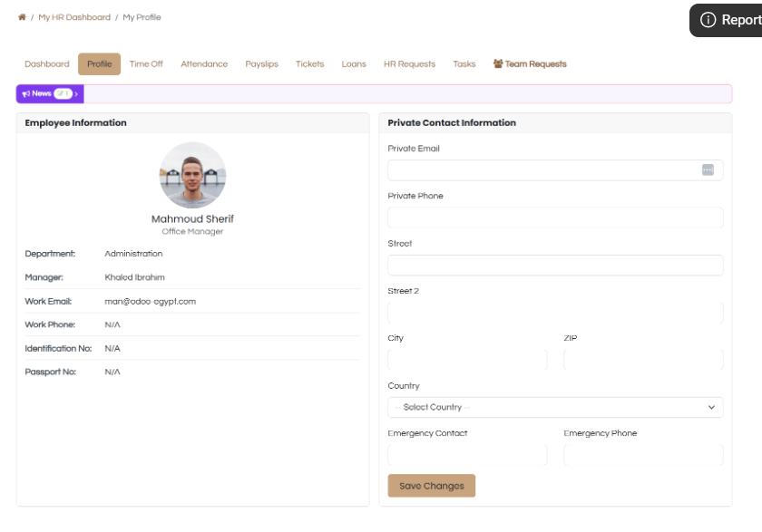Click the Identification No N/A value
Viewport: 762px width, 532px height.
click(112, 349)
